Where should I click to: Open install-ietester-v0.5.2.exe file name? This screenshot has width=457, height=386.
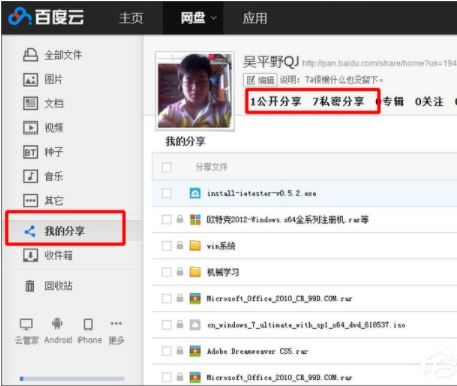pyautogui.click(x=262, y=193)
